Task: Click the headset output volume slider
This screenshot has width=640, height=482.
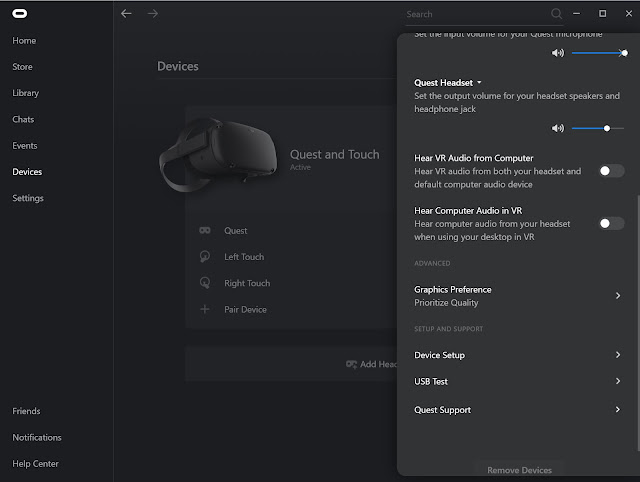Action: click(598, 128)
